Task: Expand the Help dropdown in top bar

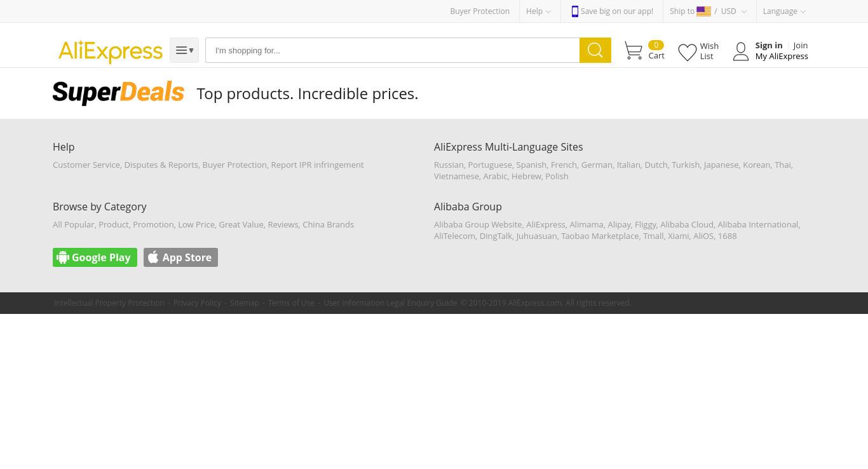Action: 538,11
